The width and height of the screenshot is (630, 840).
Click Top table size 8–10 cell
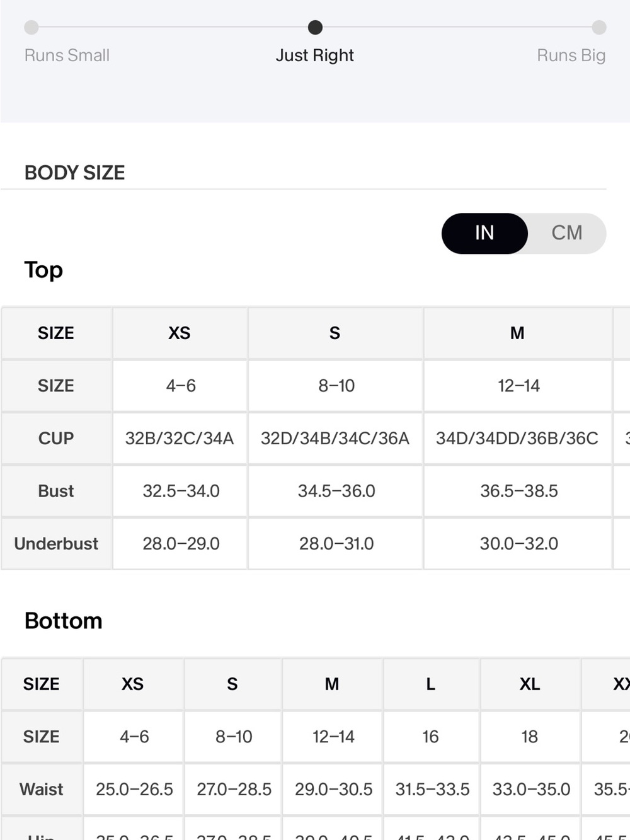click(336, 386)
